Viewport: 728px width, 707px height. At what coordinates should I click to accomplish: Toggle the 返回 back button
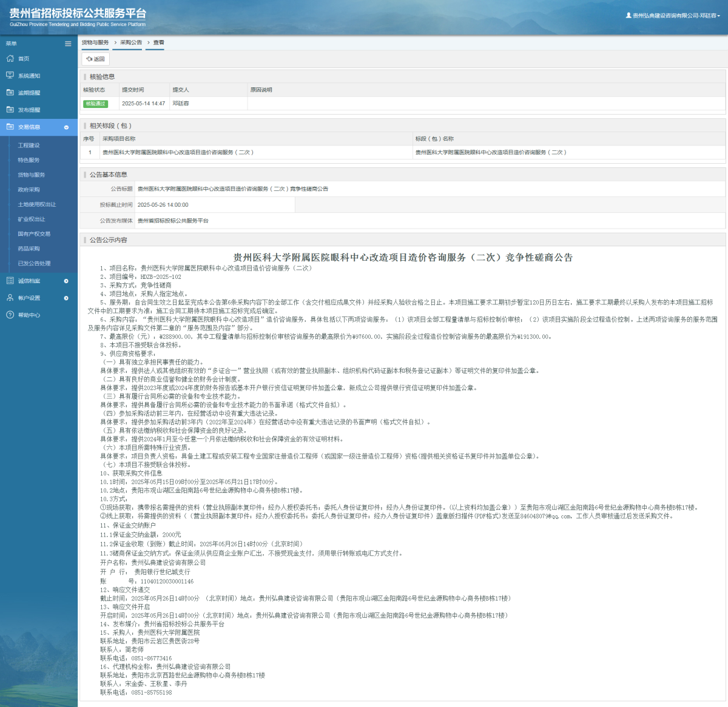[x=95, y=59]
